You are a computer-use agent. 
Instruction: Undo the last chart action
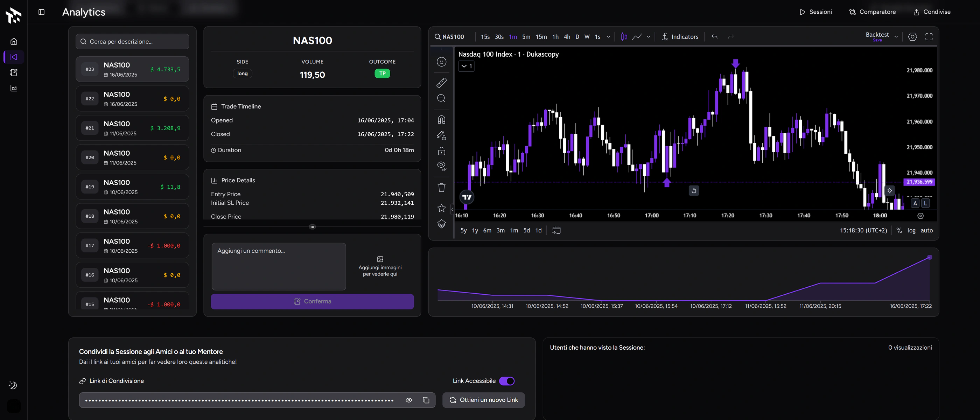click(x=714, y=37)
